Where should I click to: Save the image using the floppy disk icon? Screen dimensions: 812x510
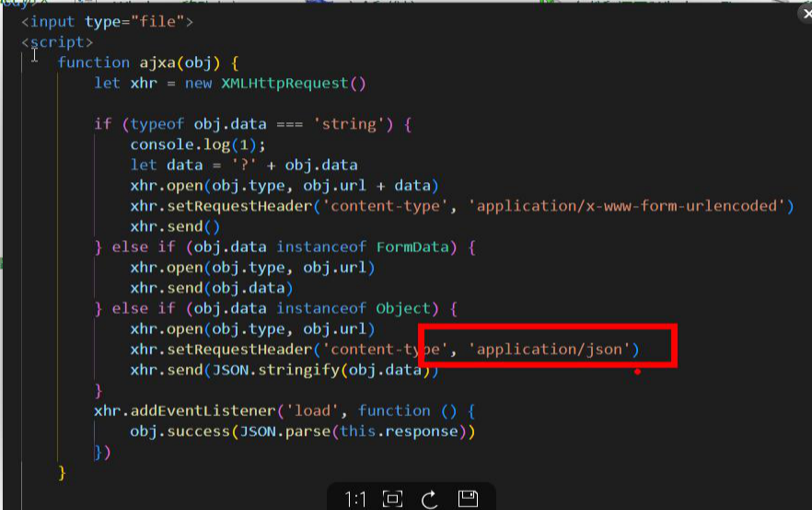click(x=468, y=498)
